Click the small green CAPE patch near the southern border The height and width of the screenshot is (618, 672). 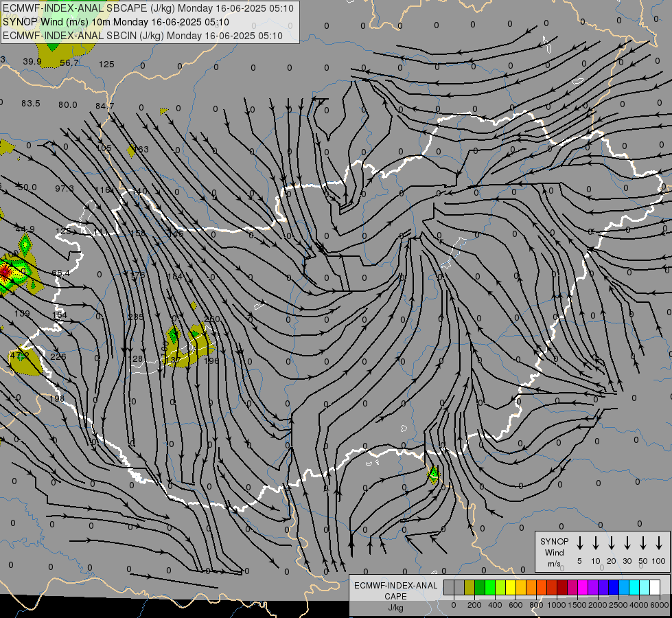434,474
